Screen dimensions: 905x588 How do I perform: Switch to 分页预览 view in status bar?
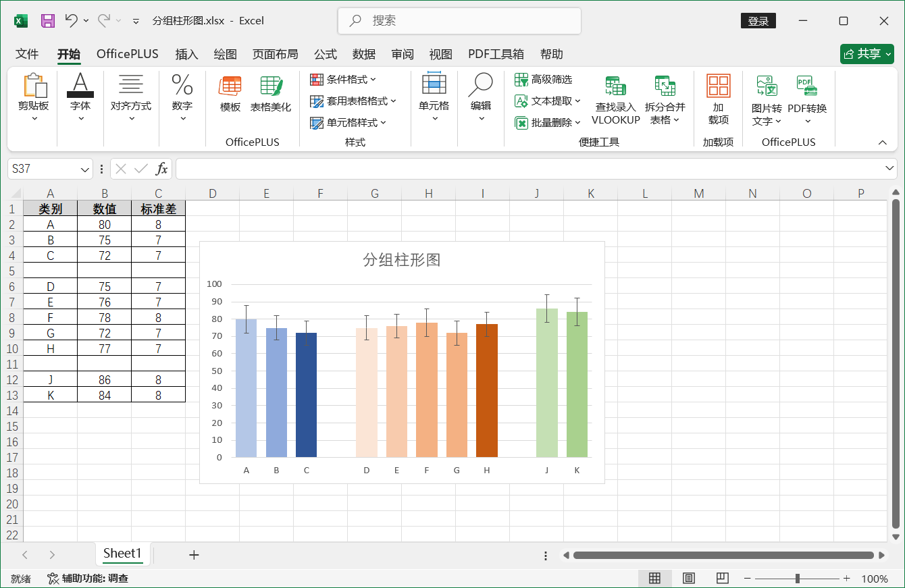722,579
